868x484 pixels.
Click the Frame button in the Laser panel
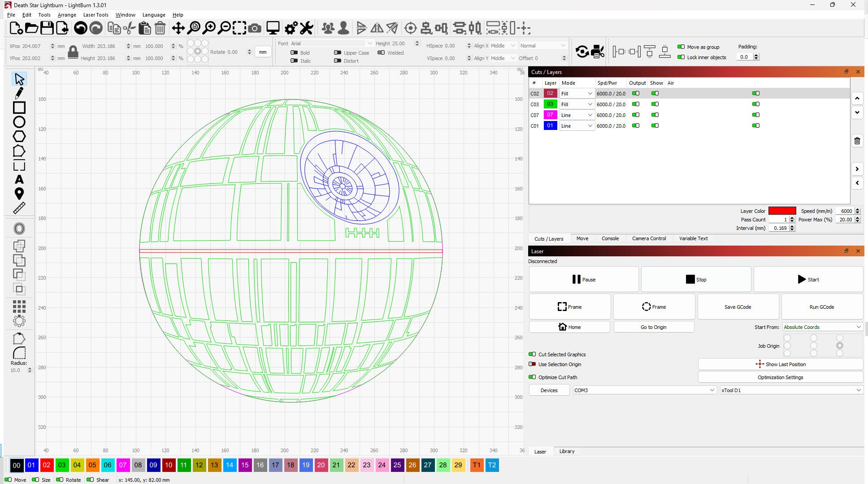pyautogui.click(x=569, y=307)
